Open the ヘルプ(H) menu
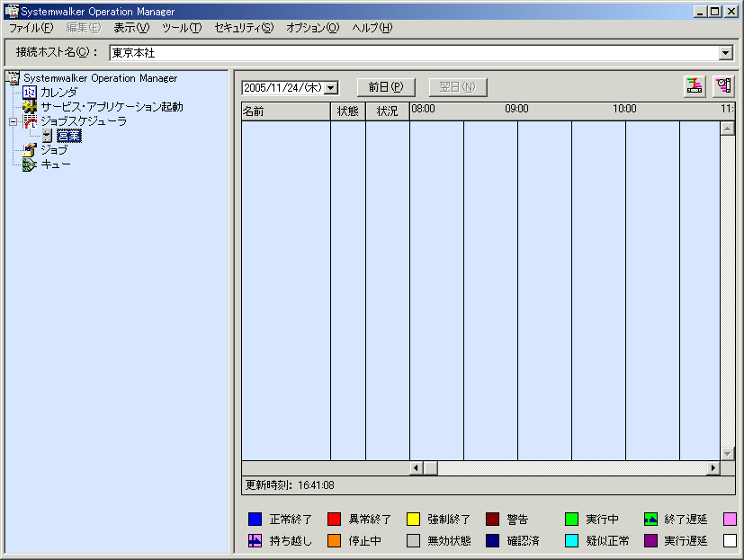744x560 pixels. [372, 28]
